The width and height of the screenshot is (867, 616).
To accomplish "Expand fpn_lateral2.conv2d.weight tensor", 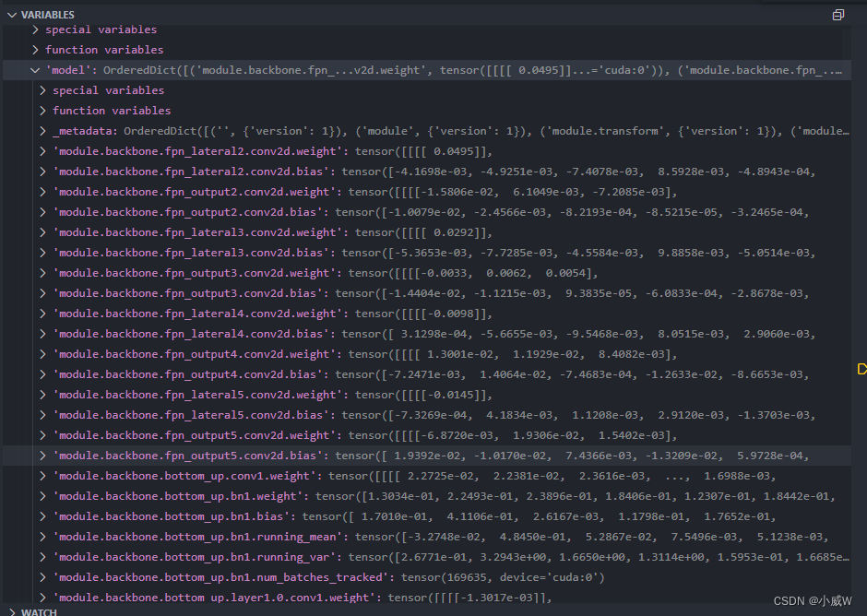I will click(x=42, y=151).
